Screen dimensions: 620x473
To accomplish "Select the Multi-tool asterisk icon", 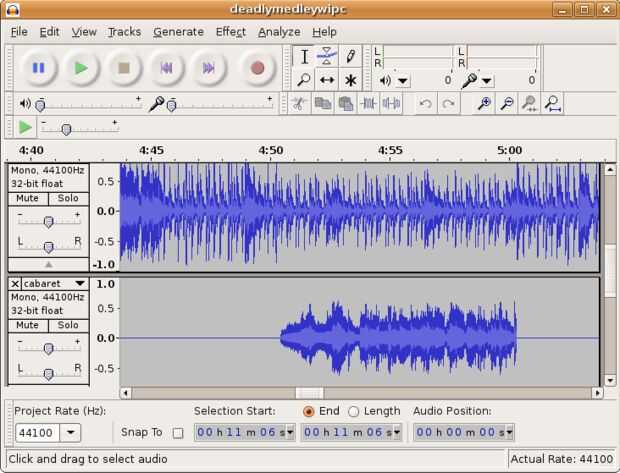I will pos(350,80).
